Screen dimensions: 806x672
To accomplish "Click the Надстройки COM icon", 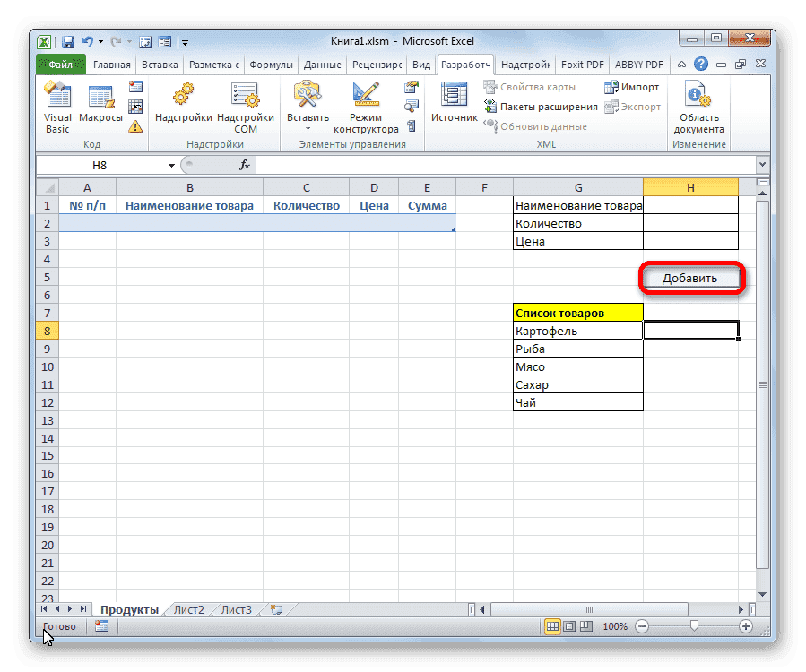I will click(x=245, y=103).
